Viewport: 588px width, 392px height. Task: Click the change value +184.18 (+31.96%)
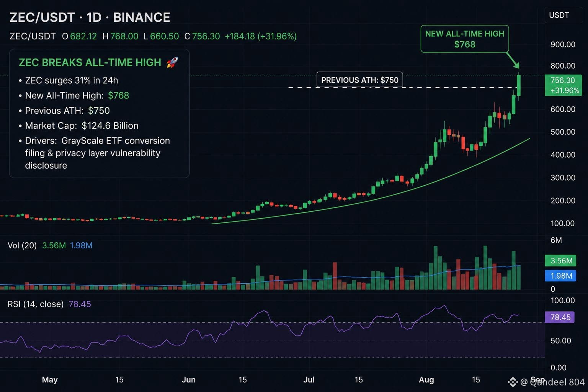261,36
